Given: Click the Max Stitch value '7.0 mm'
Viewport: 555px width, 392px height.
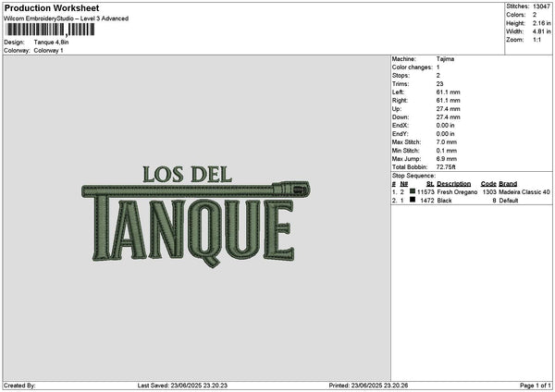Looking at the screenshot, I should tap(447, 142).
